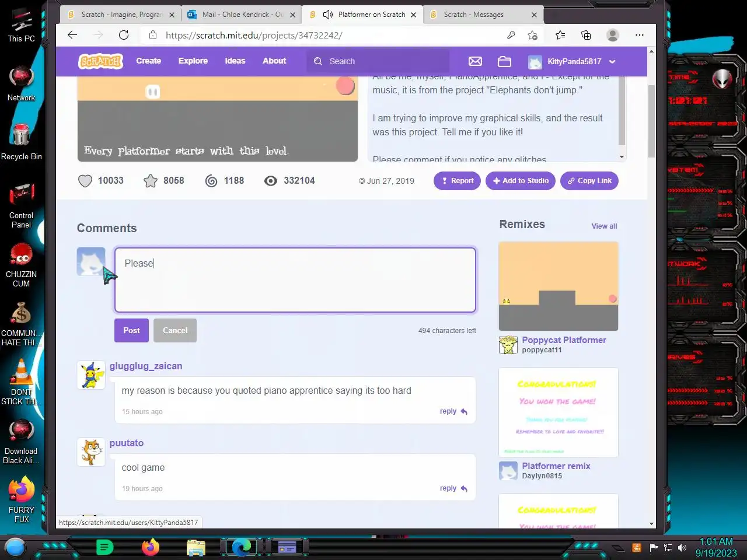Click the poppycat11 user avatar
The image size is (747, 560).
[508, 345]
